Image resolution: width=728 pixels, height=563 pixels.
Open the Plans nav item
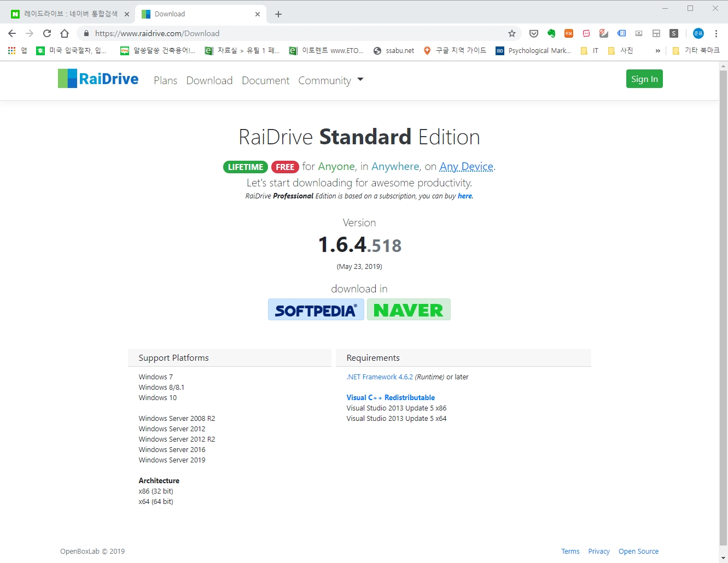pyautogui.click(x=166, y=80)
